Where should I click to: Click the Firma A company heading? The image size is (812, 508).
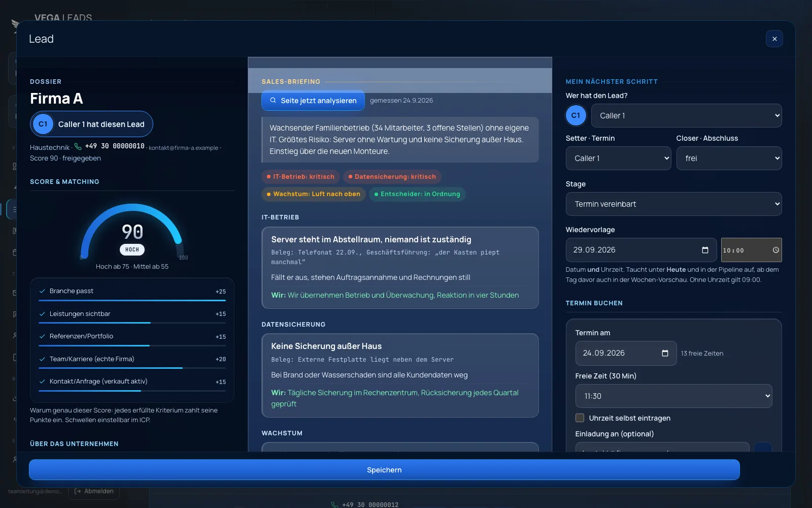pyautogui.click(x=56, y=99)
